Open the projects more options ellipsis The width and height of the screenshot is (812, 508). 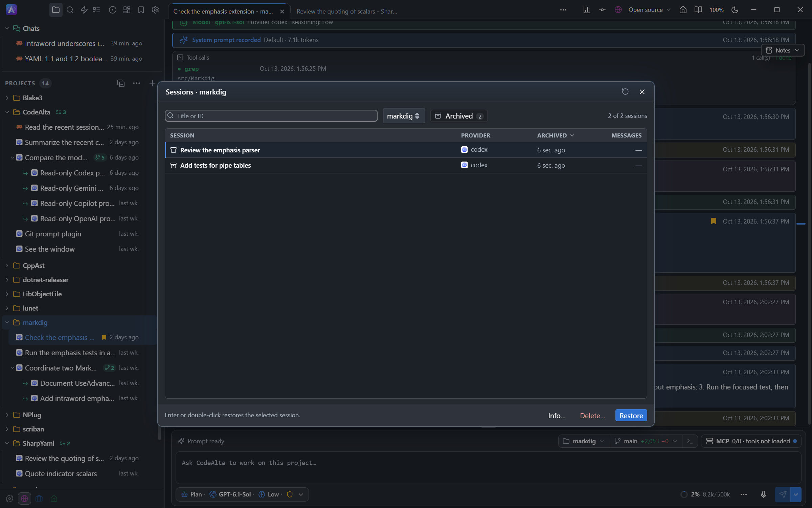[136, 83]
